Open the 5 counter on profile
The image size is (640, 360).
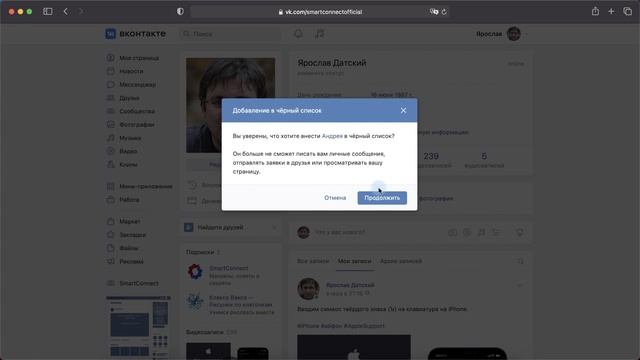point(484,160)
